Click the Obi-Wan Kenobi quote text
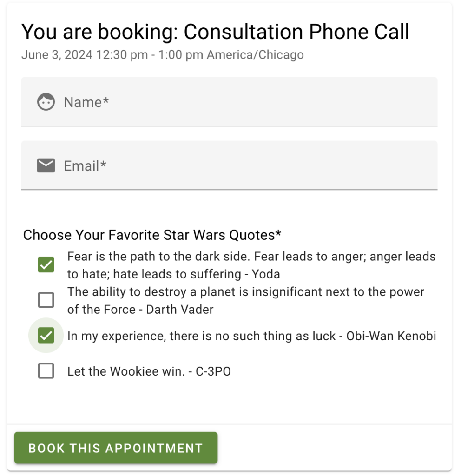The image size is (461, 476). (251, 336)
